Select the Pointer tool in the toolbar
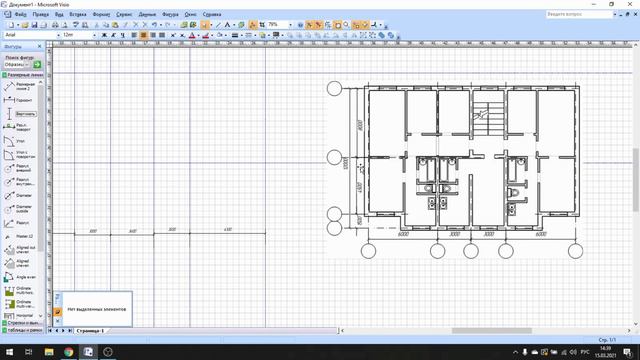Screen dimensions: 640x360 pos(204,25)
